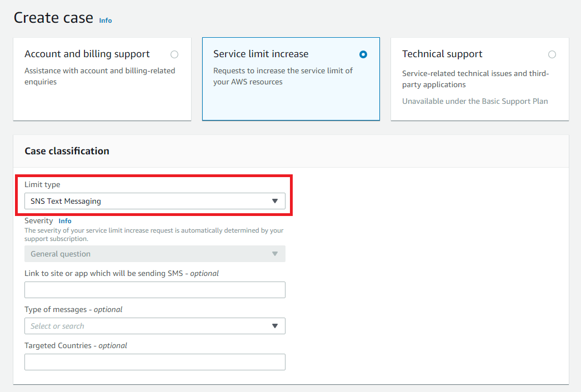
Task: Click 'Requests to increase the service limit' description
Action: pyautogui.click(x=283, y=76)
